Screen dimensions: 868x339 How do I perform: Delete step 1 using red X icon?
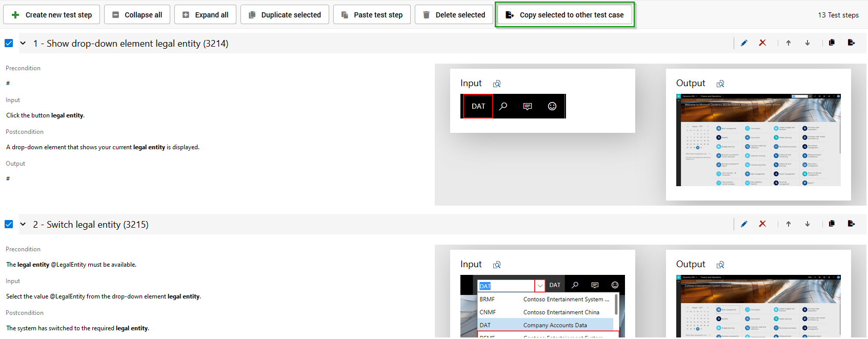click(x=762, y=43)
